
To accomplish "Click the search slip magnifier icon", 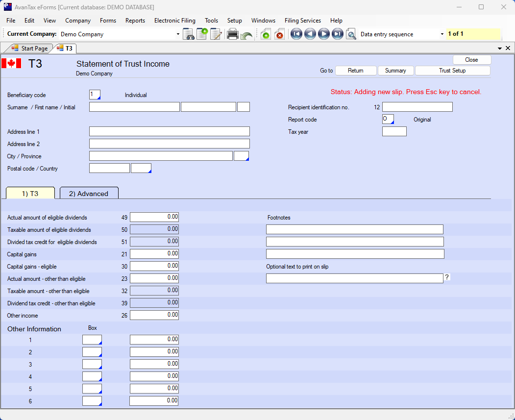I will 351,34.
